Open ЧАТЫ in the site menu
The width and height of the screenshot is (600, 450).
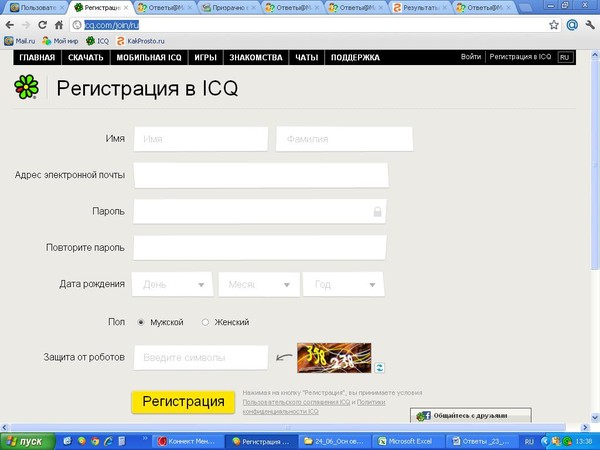tap(307, 57)
